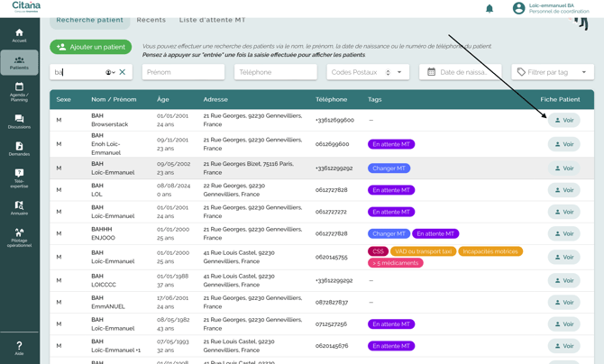This screenshot has width=604, height=364.
Task: Click Changer MT tag in BAHHH ENJOOO row
Action: (389, 234)
